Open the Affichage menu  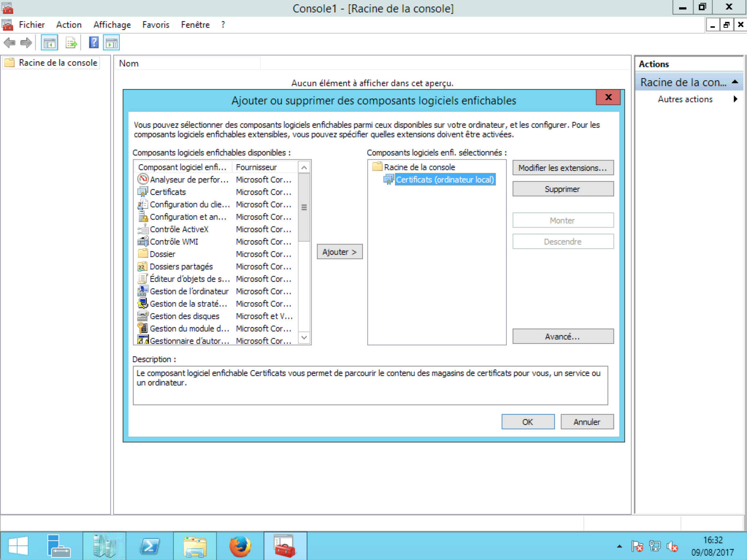pyautogui.click(x=112, y=25)
